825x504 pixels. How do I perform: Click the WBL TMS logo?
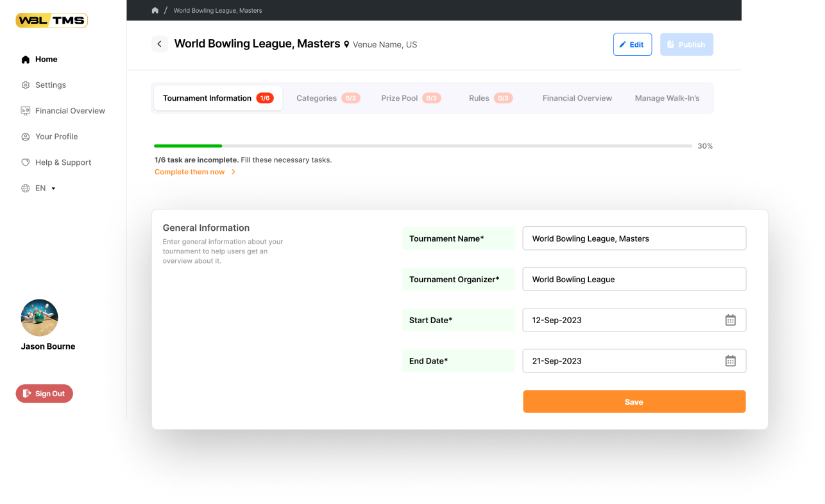(x=51, y=21)
